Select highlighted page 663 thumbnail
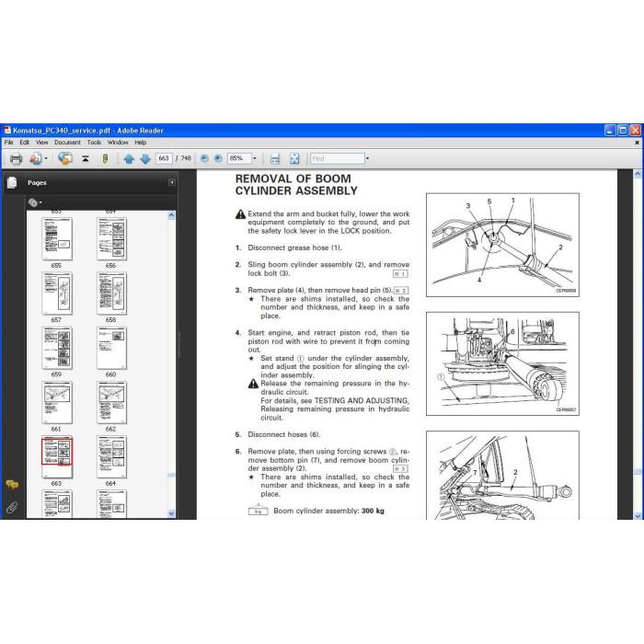The height and width of the screenshot is (644, 644). (57, 456)
